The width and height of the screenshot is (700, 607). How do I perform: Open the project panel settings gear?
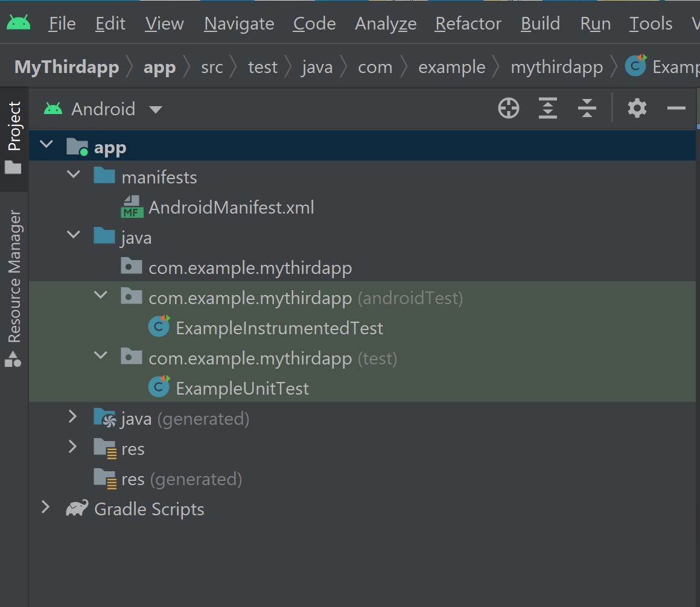click(x=637, y=109)
